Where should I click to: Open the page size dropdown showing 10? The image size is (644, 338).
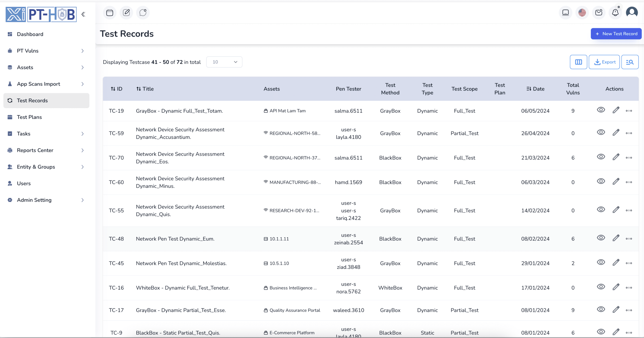224,62
